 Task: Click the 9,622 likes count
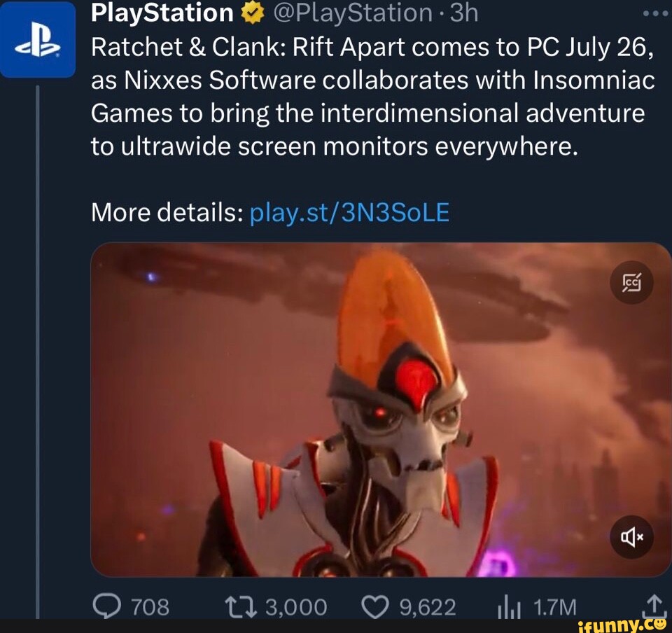click(428, 607)
